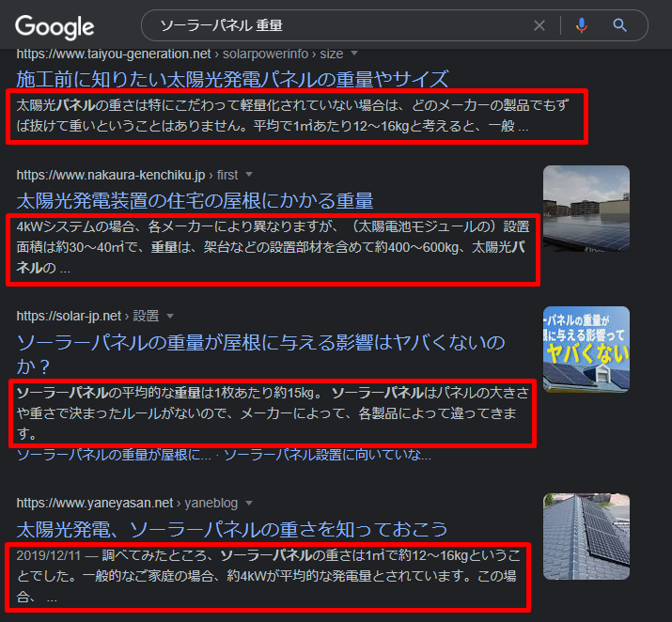Click the Google logo

[55, 26]
